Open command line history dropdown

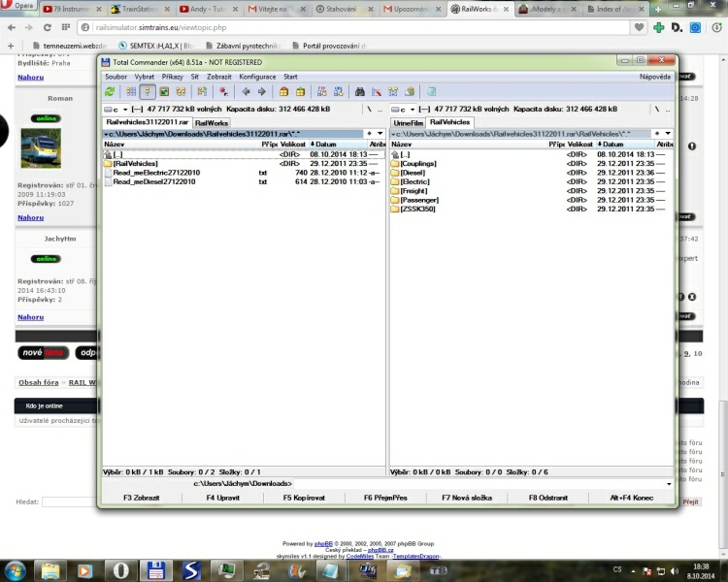pyautogui.click(x=669, y=484)
